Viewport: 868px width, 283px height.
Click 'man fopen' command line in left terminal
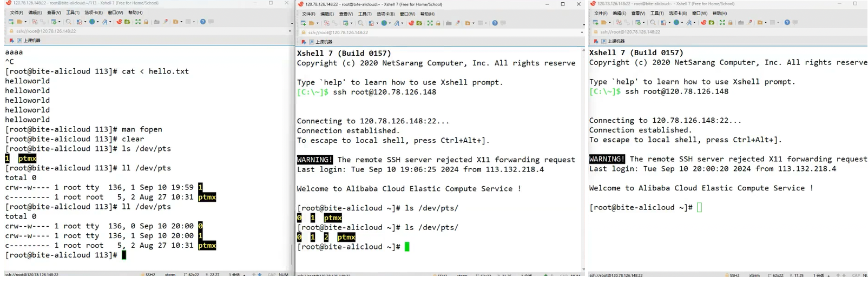84,129
